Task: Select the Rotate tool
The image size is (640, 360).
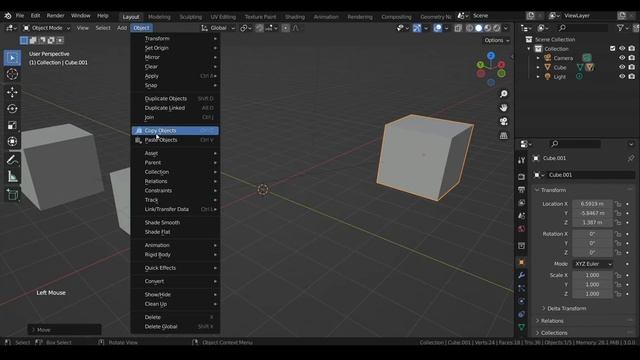Action: (12, 109)
